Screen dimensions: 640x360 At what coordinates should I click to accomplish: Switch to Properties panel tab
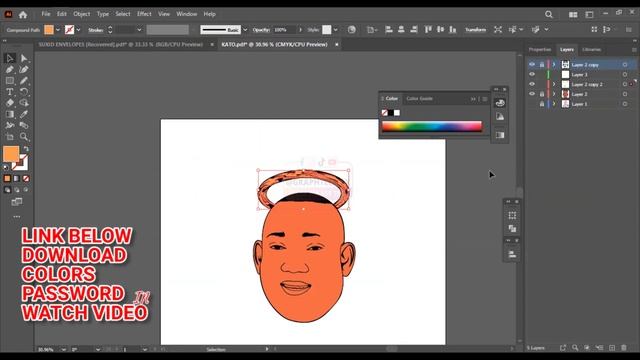coord(540,50)
